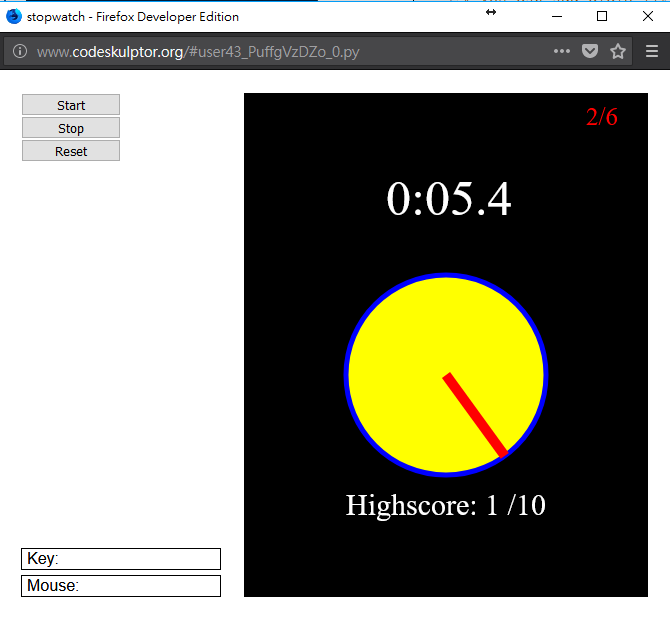Click the stopwatch window title text
This screenshot has height=618, width=670.
tap(132, 16)
